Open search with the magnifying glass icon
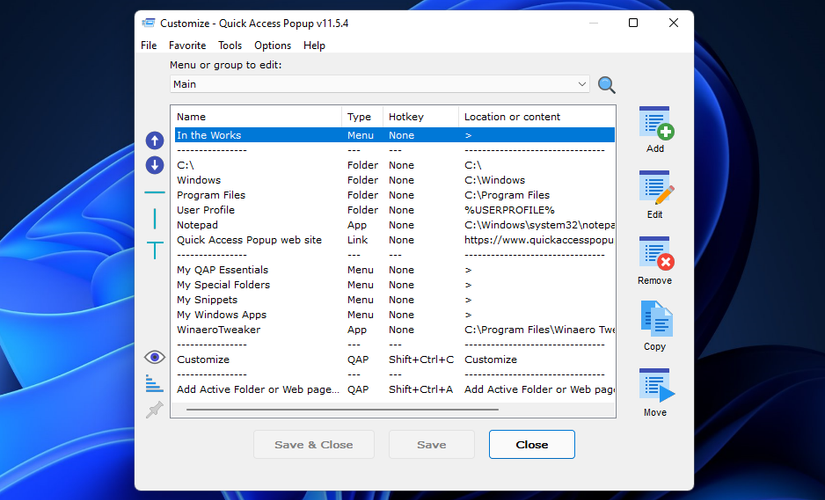This screenshot has width=825, height=500. [607, 85]
